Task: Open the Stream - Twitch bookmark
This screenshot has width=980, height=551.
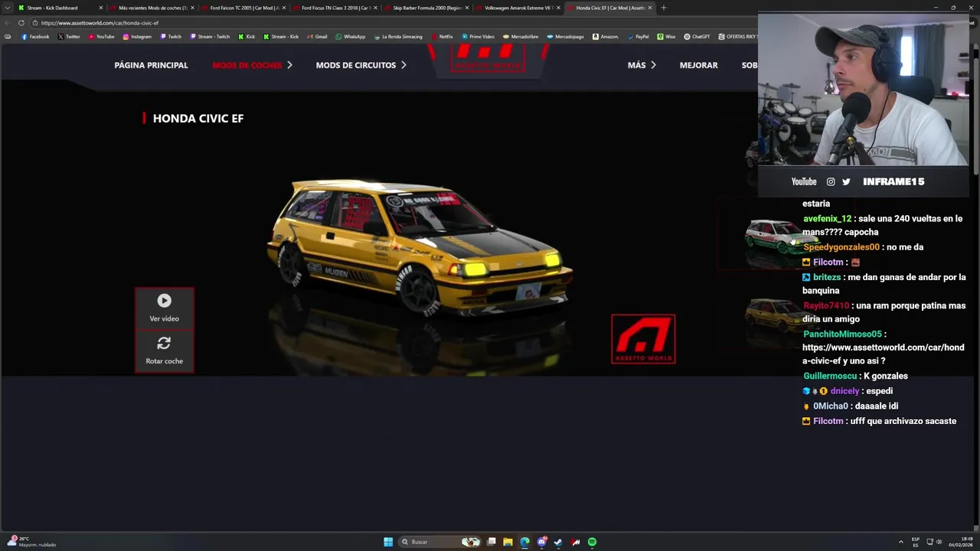Action: pyautogui.click(x=210, y=37)
